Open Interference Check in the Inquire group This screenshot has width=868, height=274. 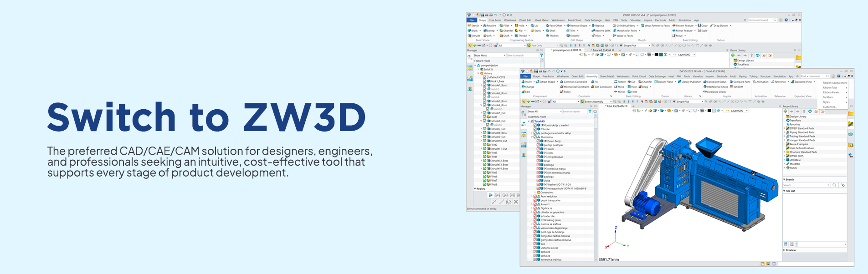click(715, 86)
